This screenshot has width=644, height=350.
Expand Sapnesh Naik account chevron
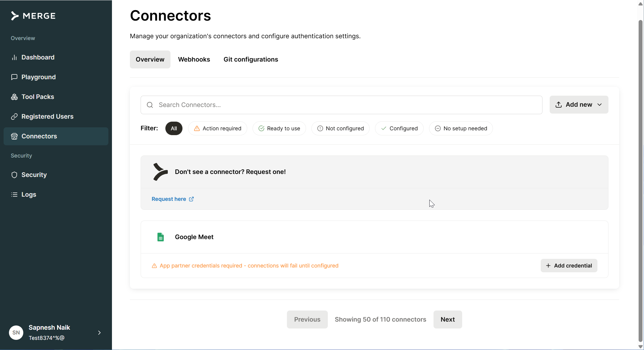(x=99, y=333)
